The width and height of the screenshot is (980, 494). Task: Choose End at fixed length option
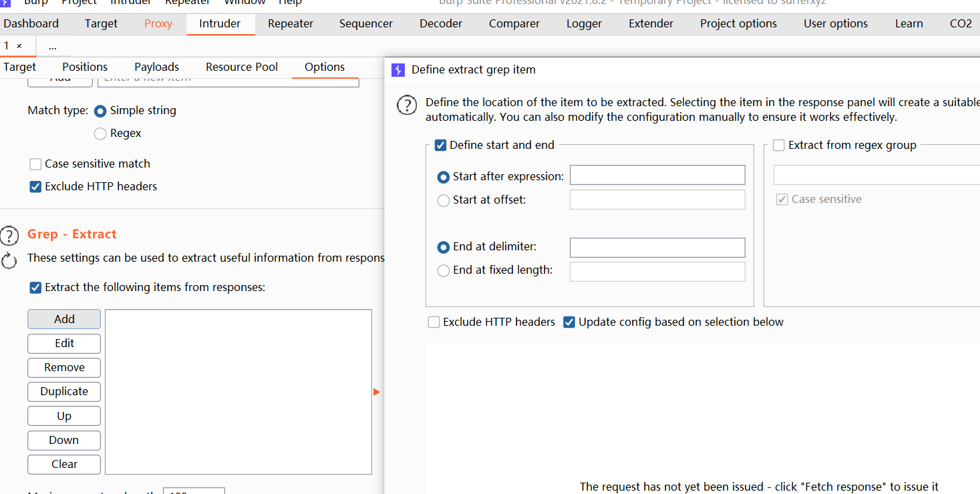coord(443,271)
